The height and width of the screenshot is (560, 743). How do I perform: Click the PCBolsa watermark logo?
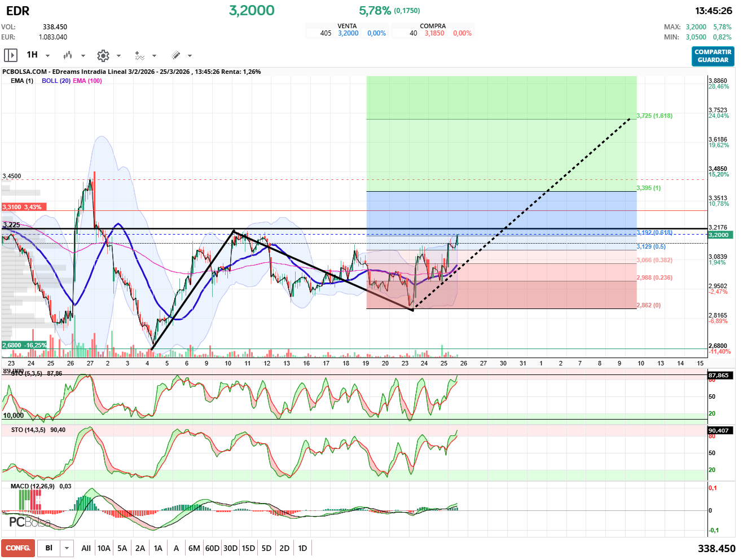click(x=29, y=522)
